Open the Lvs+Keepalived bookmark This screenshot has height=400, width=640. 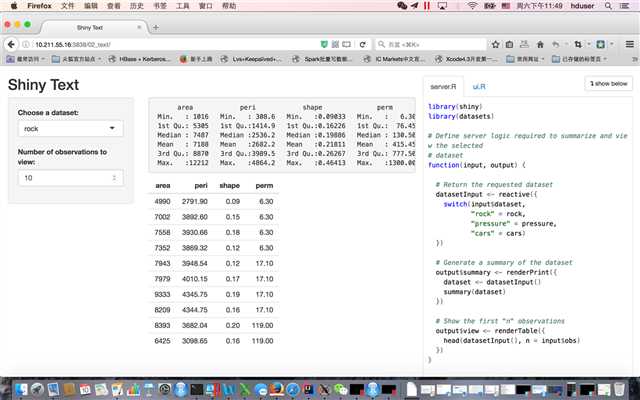251,59
